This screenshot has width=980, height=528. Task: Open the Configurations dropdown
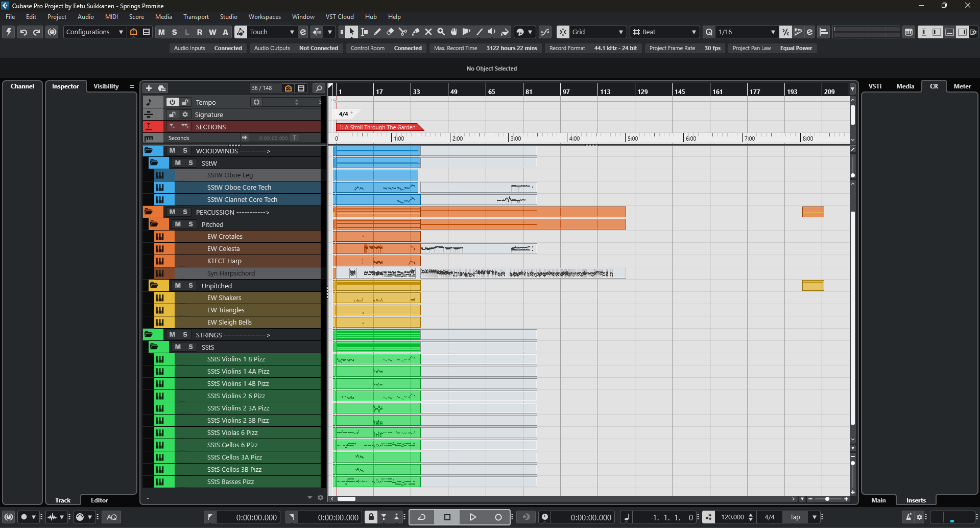click(x=95, y=32)
